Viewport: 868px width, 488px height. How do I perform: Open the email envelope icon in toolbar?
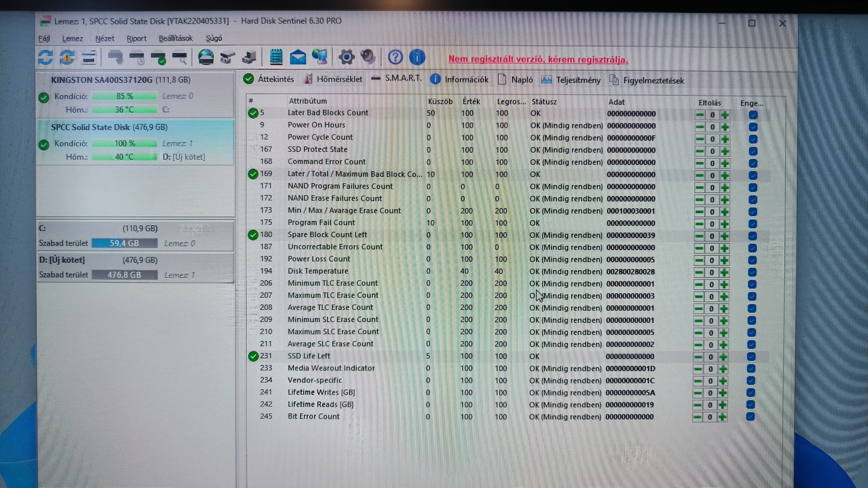point(298,58)
